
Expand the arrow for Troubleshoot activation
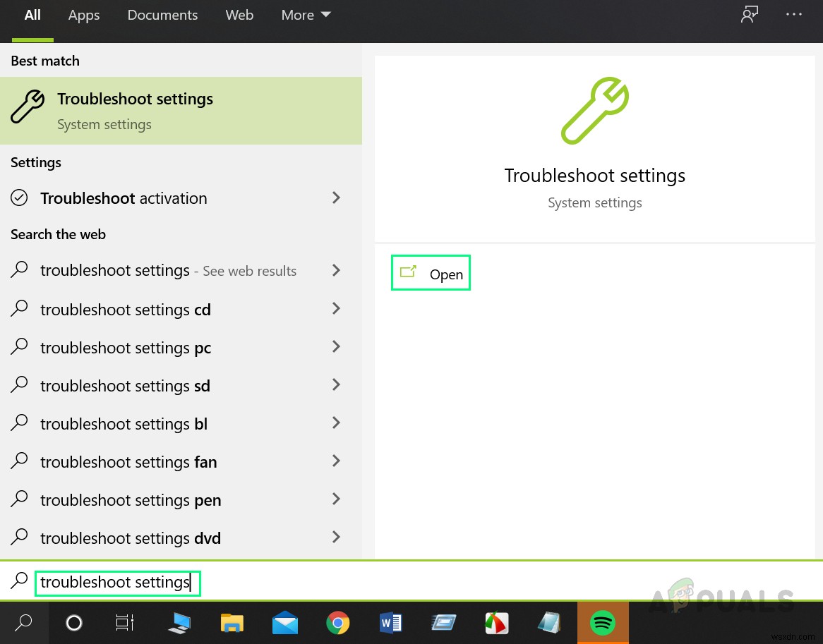pos(337,198)
